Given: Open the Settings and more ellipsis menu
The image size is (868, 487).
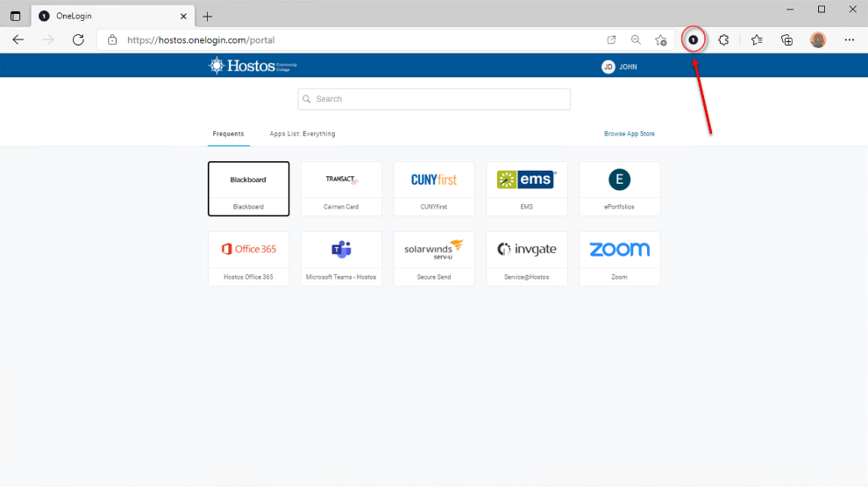Looking at the screenshot, I should click(x=849, y=40).
